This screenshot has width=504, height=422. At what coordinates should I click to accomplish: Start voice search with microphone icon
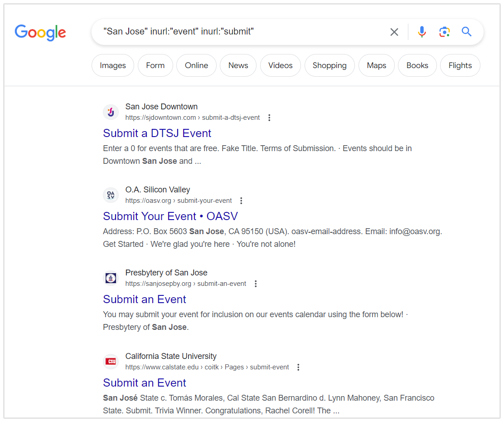coord(422,32)
